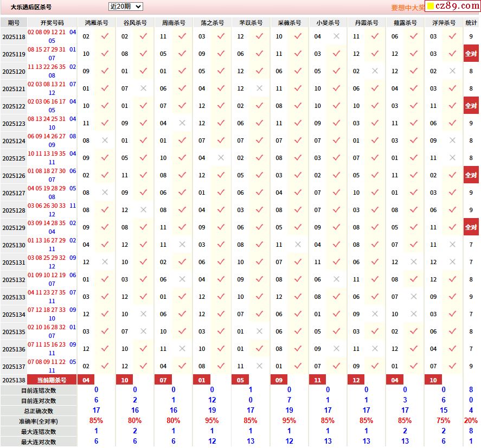Select the 鸿雁杀号 column header
Screen dimensions: 481x448
[x=97, y=23]
